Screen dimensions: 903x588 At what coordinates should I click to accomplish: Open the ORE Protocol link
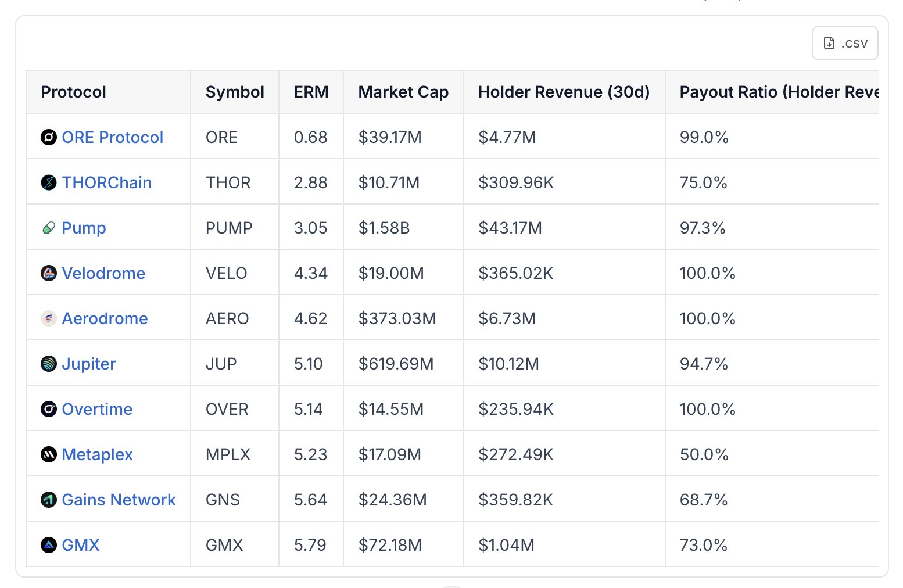113,137
